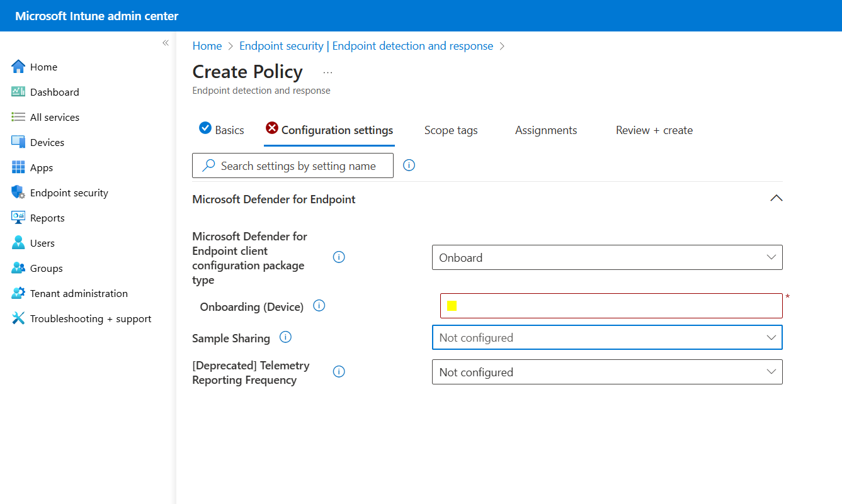Click info icon next to Onboarding (Device)
This screenshot has height=504, width=842.
point(319,306)
